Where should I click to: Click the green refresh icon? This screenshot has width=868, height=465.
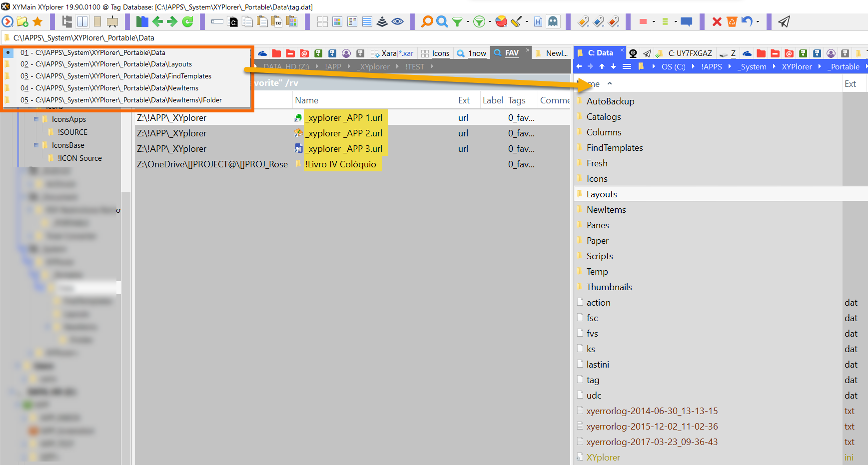pos(187,21)
